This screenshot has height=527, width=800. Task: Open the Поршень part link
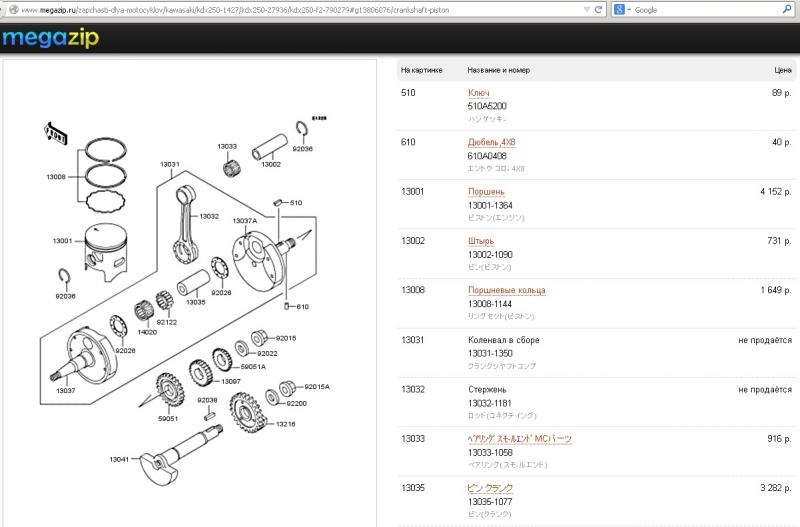pyautogui.click(x=486, y=191)
